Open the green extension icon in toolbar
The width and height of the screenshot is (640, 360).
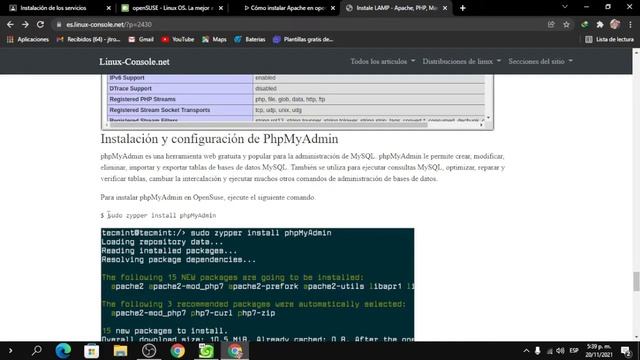pos(584,24)
